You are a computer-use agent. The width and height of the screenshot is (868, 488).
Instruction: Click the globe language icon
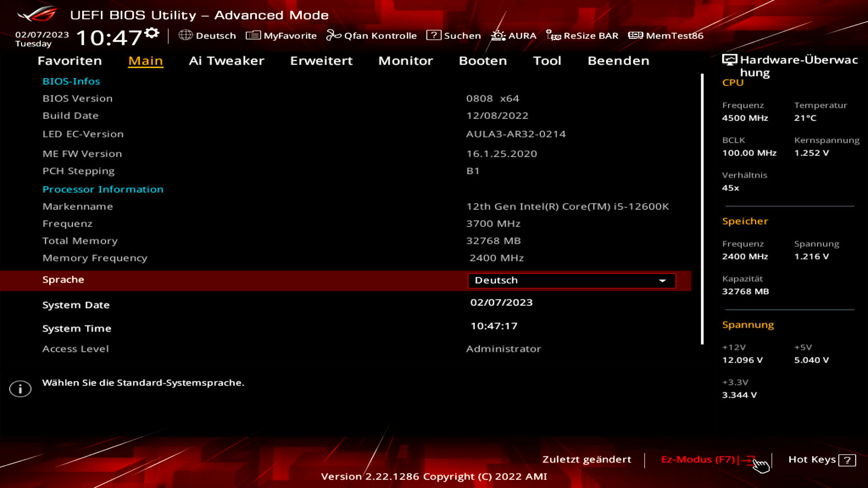coord(185,35)
